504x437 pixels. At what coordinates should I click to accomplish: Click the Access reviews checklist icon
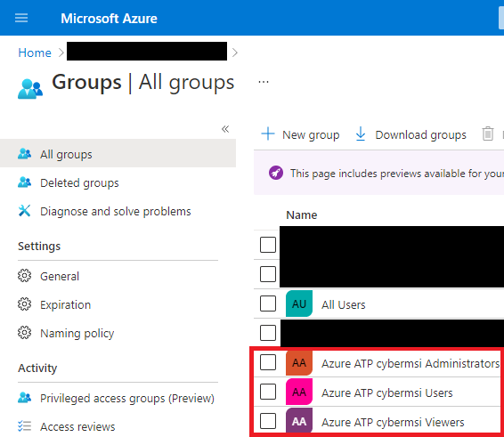click(x=24, y=426)
